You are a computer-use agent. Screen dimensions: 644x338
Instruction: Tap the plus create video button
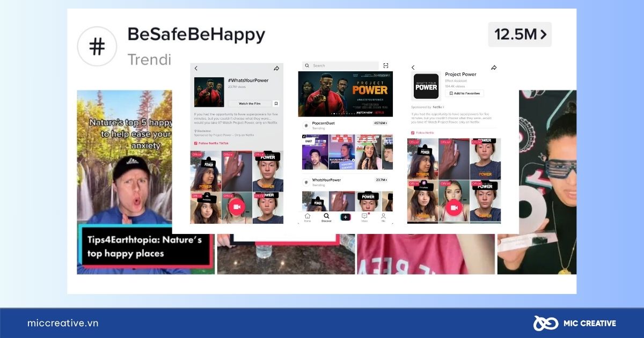[x=345, y=217]
